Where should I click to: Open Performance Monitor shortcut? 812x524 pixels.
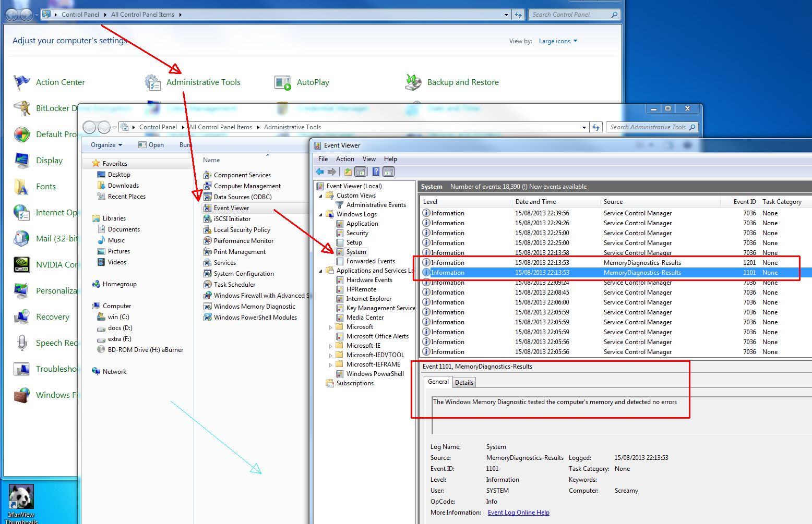pos(243,241)
